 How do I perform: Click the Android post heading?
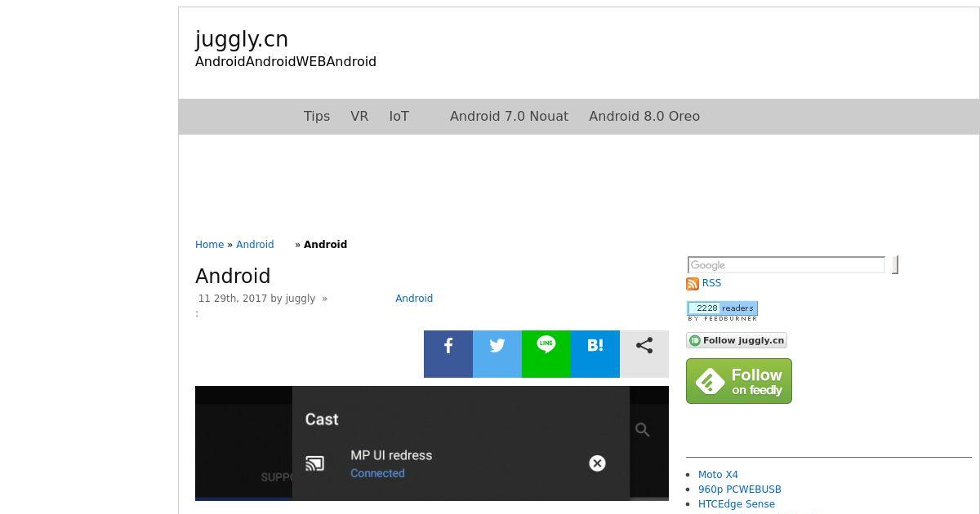(x=233, y=277)
